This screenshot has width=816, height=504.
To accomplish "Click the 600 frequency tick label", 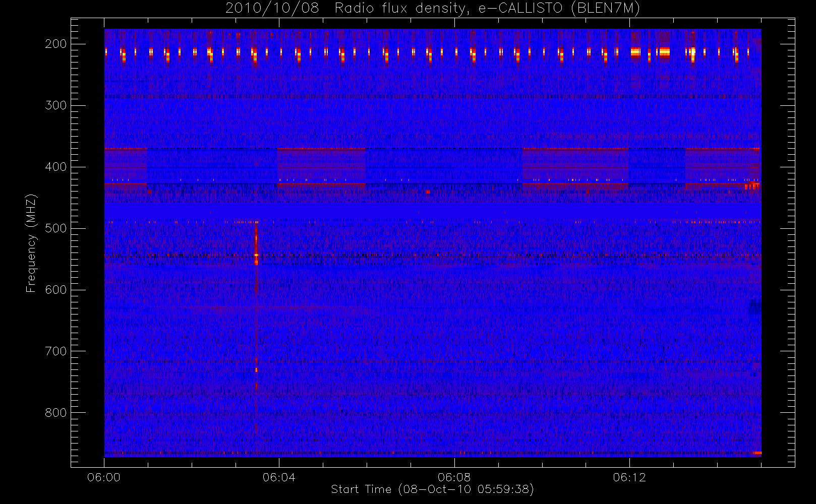I will tap(56, 290).
